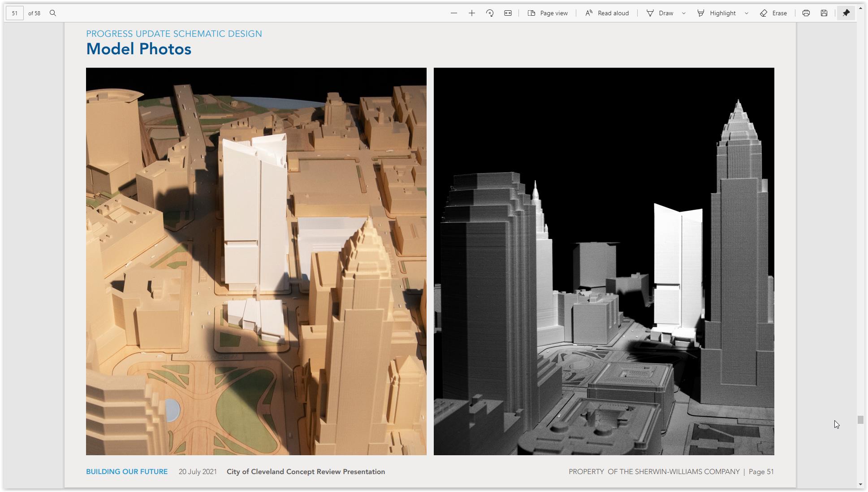The height and width of the screenshot is (492, 868).
Task: Open the search magnifier in PDF toolbar
Action: (x=53, y=13)
